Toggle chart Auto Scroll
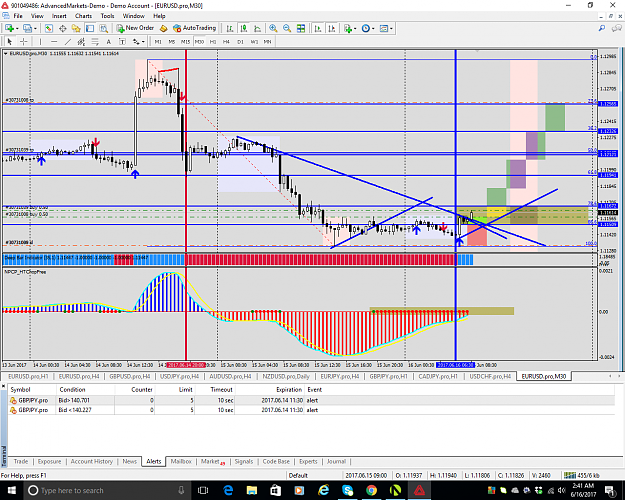This screenshot has height=500, width=625. pyautogui.click(x=318, y=28)
